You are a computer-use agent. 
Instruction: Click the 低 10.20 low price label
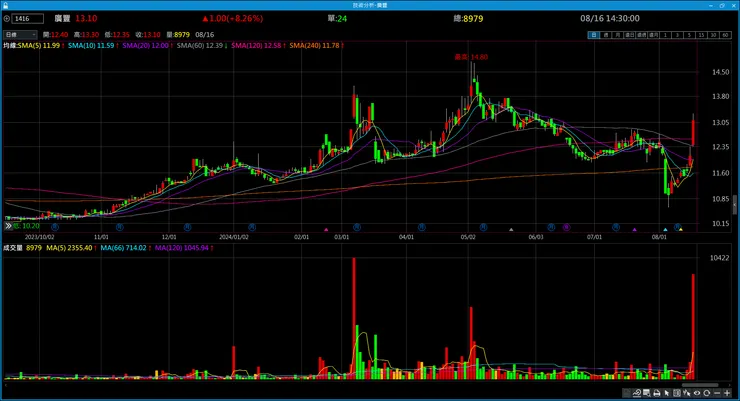(x=26, y=226)
